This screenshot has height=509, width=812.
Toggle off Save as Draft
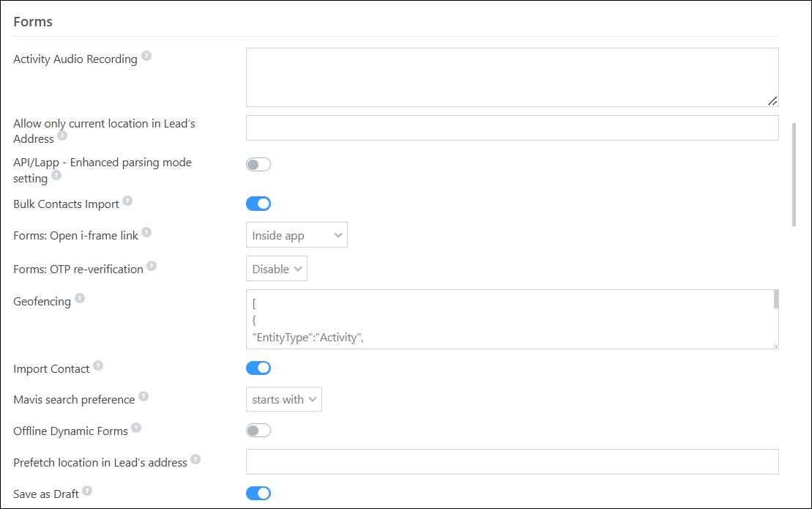(x=258, y=494)
